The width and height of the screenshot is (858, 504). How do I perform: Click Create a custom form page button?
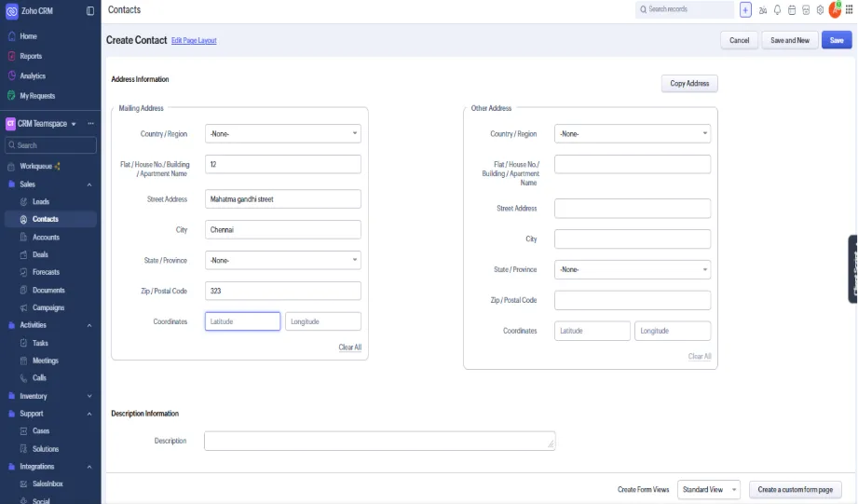point(795,490)
